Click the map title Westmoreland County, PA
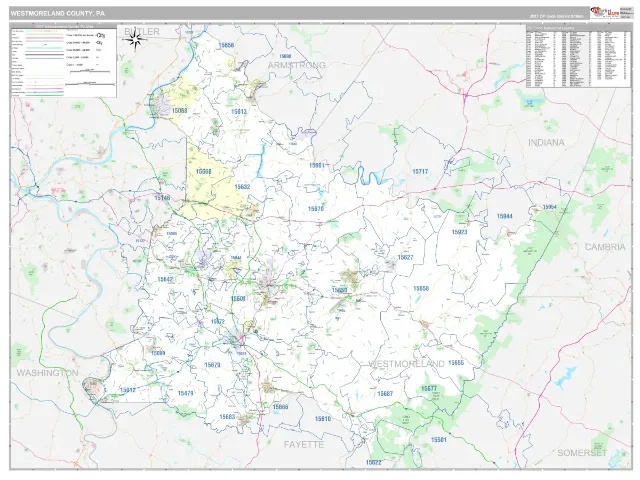 58,13
